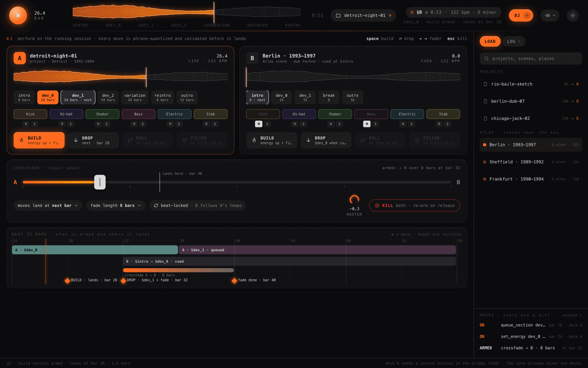The width and height of the screenshot is (588, 368).
Task: Click the MASTER level knob
Action: coord(354,200)
